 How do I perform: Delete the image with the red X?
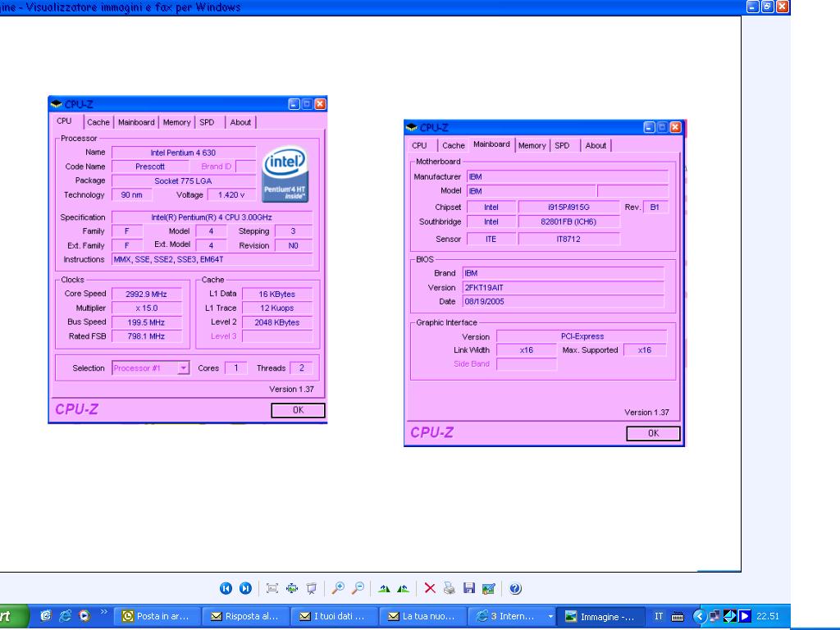(430, 588)
